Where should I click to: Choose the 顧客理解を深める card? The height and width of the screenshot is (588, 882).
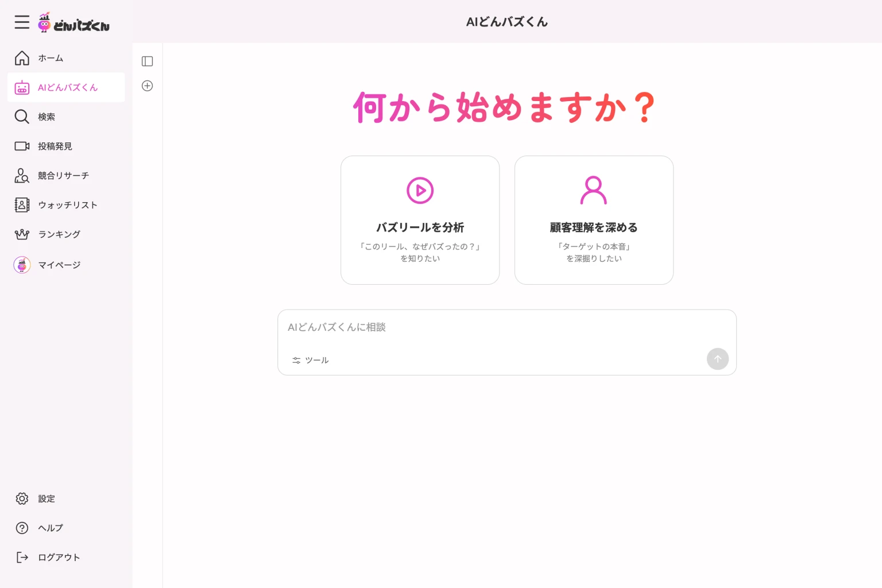594,220
